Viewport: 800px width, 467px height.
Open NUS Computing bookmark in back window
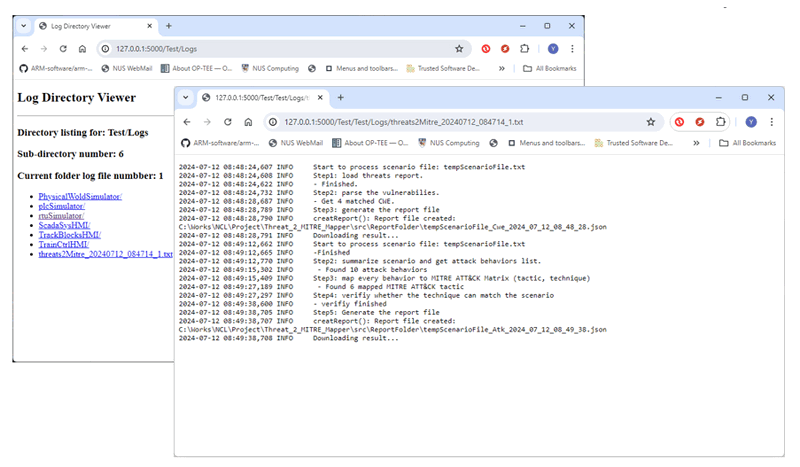click(x=270, y=68)
